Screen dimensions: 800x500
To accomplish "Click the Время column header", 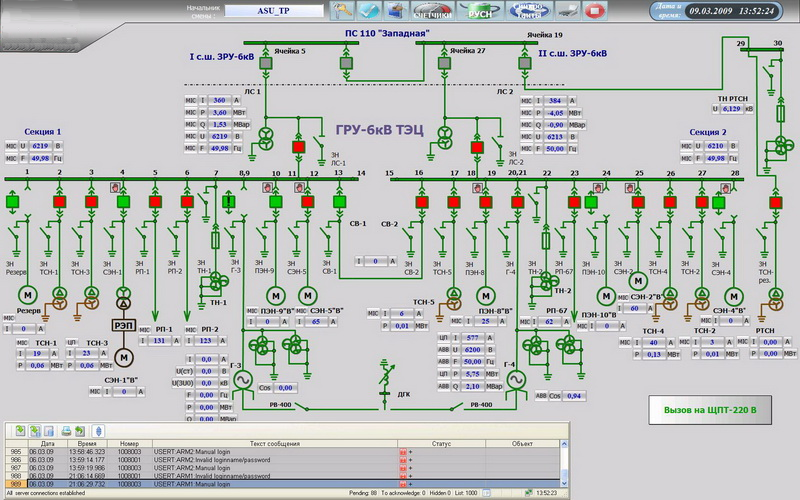I will coord(87,443).
